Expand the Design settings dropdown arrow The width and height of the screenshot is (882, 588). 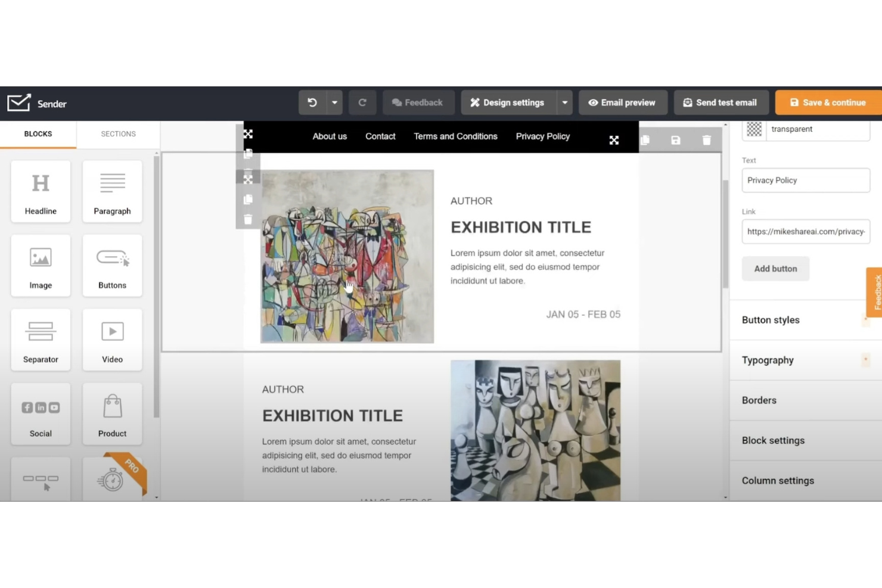[564, 102]
